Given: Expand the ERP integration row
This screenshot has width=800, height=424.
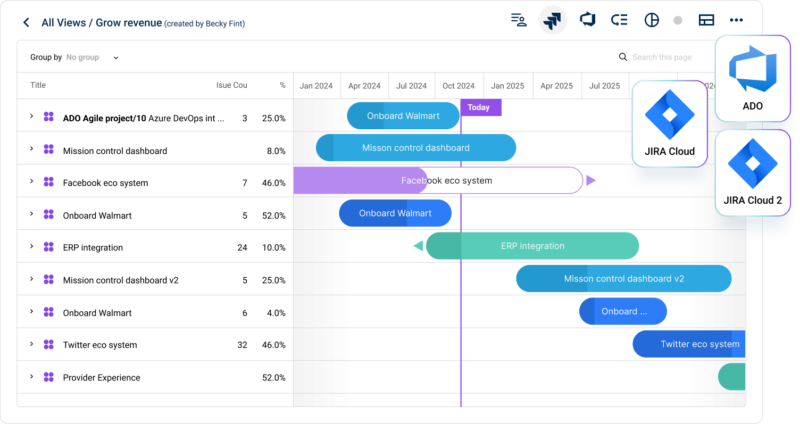Looking at the screenshot, I should tap(32, 246).
